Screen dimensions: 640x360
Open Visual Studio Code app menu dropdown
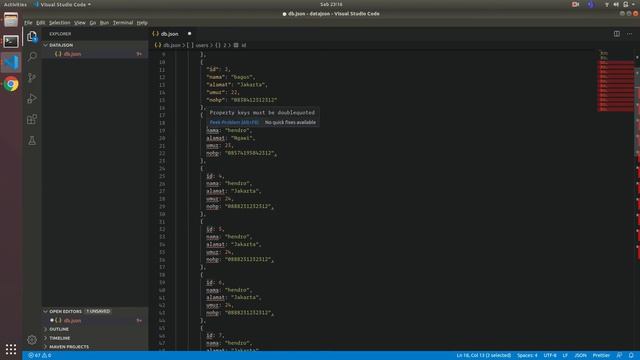(62, 4)
